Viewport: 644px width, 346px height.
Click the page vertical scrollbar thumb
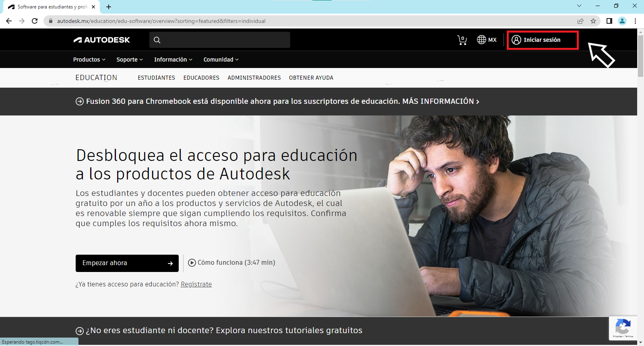pyautogui.click(x=640, y=56)
